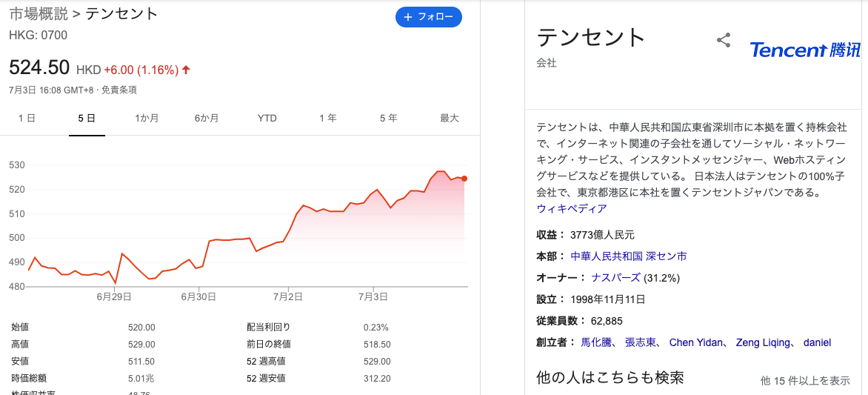
Task: Show the YTD chart range
Action: (267, 118)
